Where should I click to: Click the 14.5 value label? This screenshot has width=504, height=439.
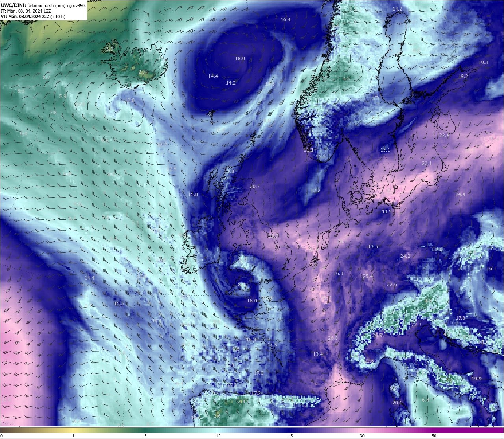tap(387, 211)
